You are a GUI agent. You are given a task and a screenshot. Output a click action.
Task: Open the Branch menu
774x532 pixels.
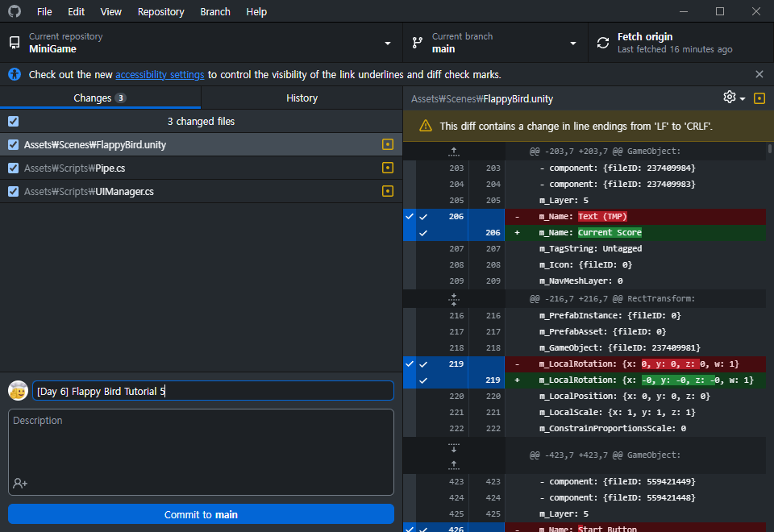[215, 11]
